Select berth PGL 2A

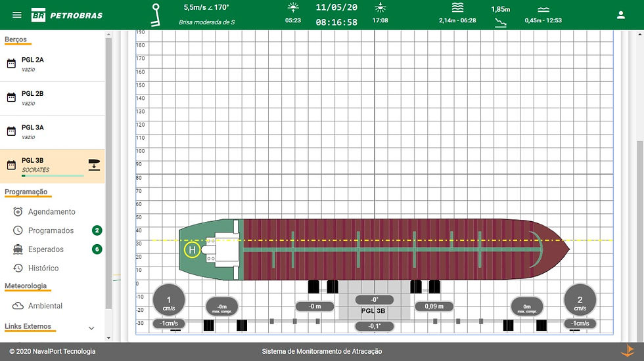53,64
